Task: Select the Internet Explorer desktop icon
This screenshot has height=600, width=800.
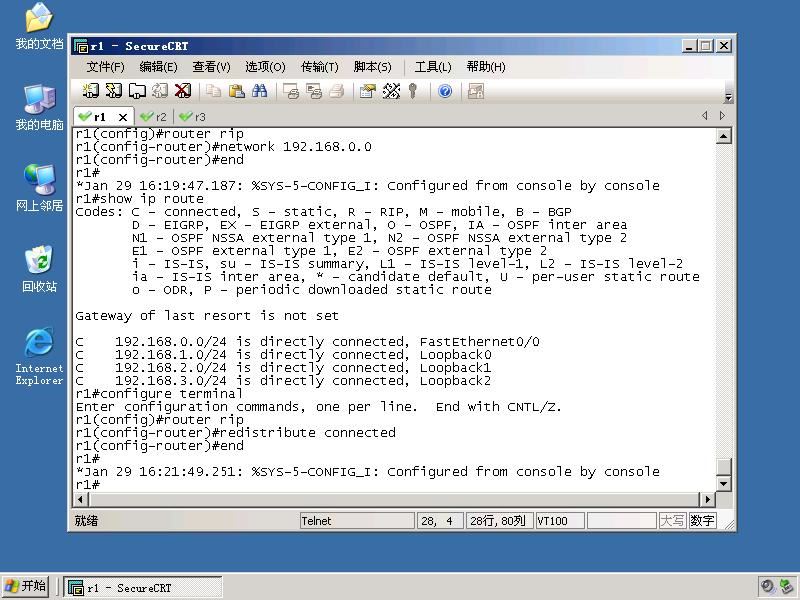Action: click(x=39, y=356)
